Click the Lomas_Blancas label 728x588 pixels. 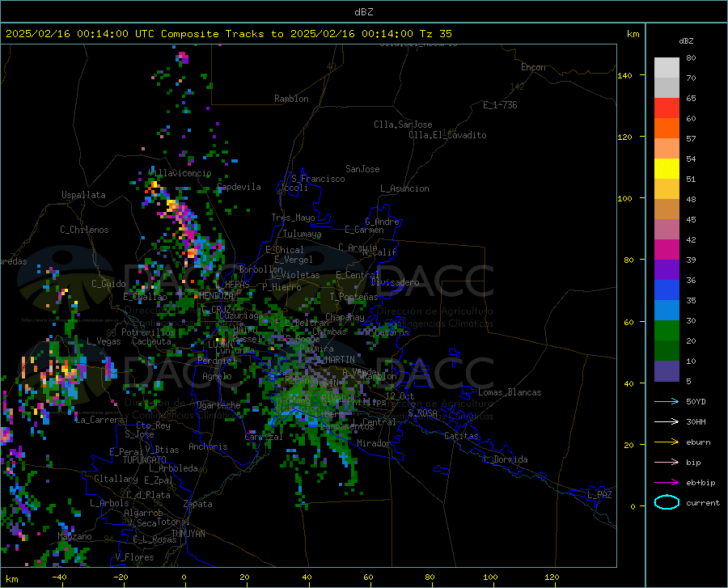[510, 392]
